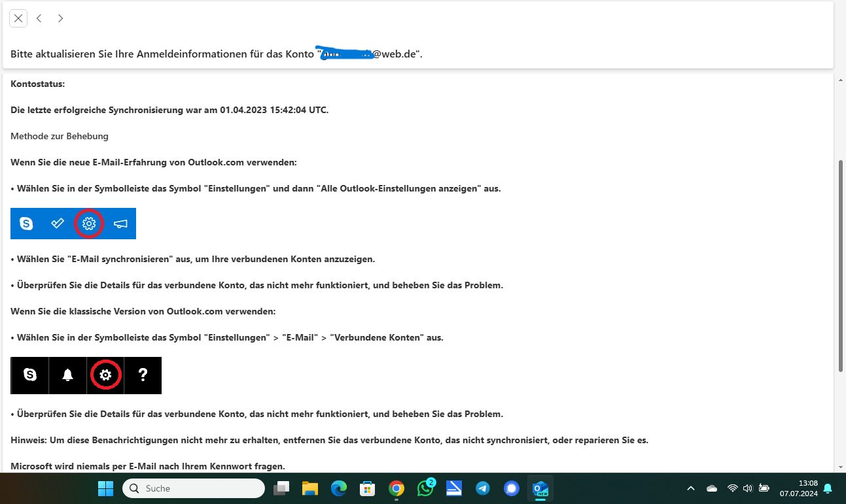The width and height of the screenshot is (846, 504).
Task: Click the last synchronization date line
Action: tap(169, 110)
